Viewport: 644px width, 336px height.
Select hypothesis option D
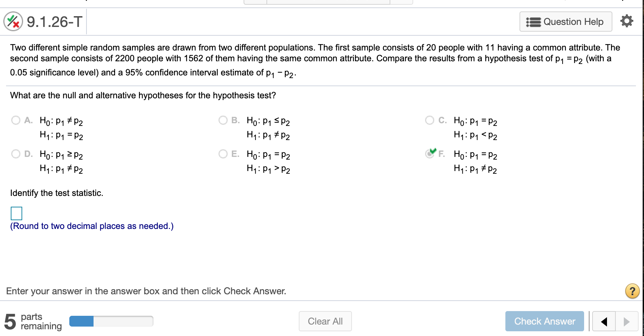(15, 154)
